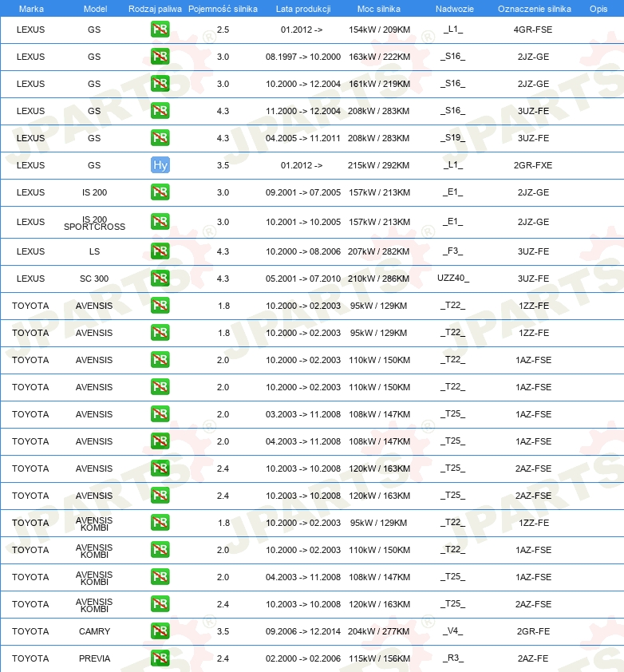The width and height of the screenshot is (624, 672).
Task: Click the fuel icon for Avensis Kombi 2.0 110kW
Action: 160,549
